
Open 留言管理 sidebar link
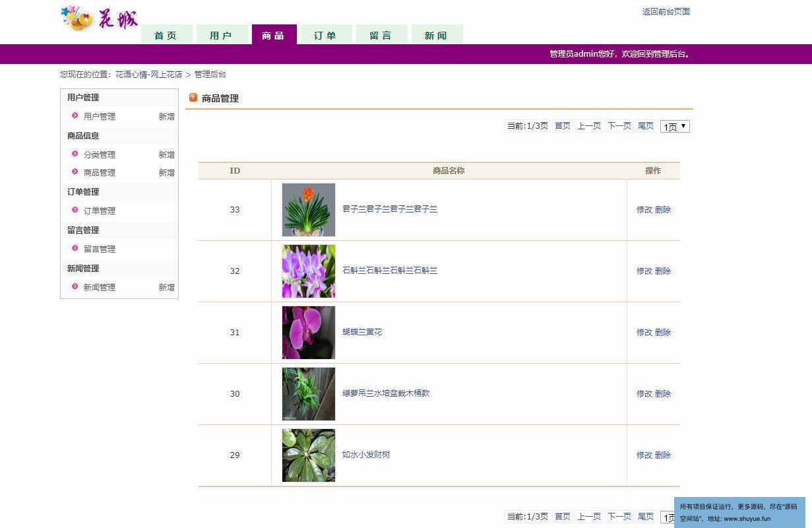coord(100,249)
